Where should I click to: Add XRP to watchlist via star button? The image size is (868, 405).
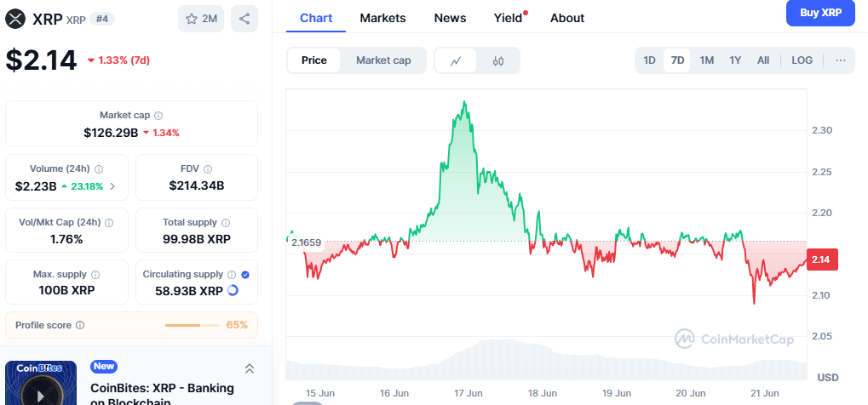coord(201,19)
